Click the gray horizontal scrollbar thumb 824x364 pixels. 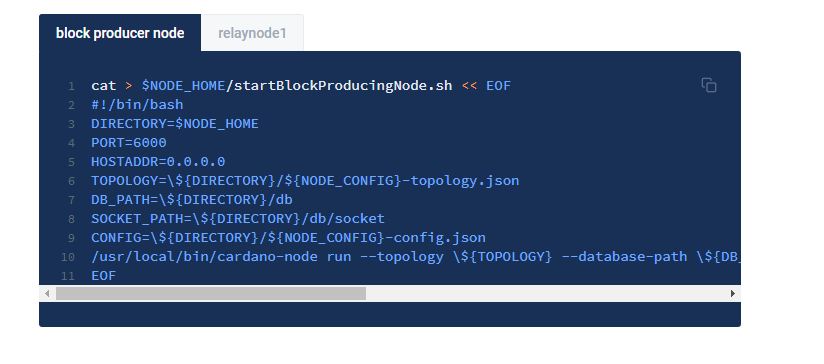pos(211,294)
